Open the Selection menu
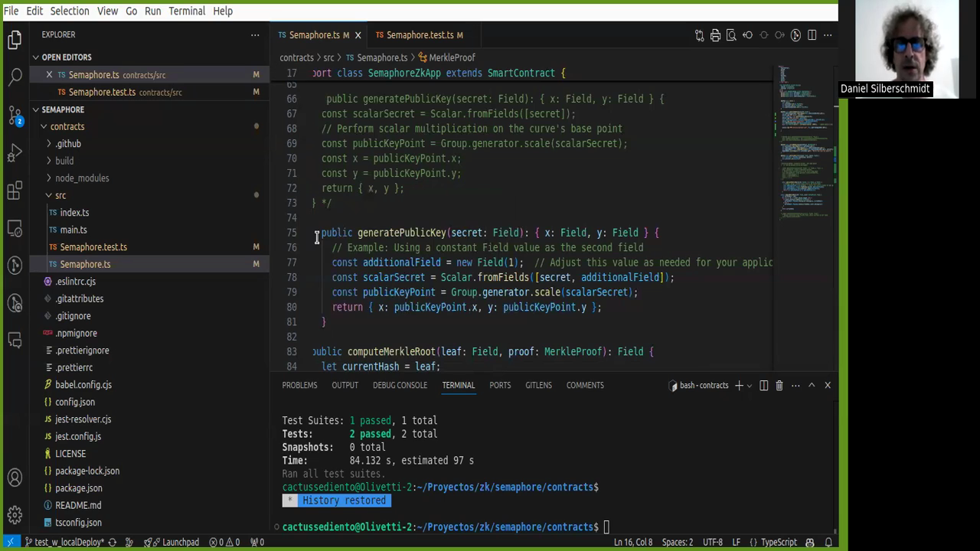 (x=70, y=11)
